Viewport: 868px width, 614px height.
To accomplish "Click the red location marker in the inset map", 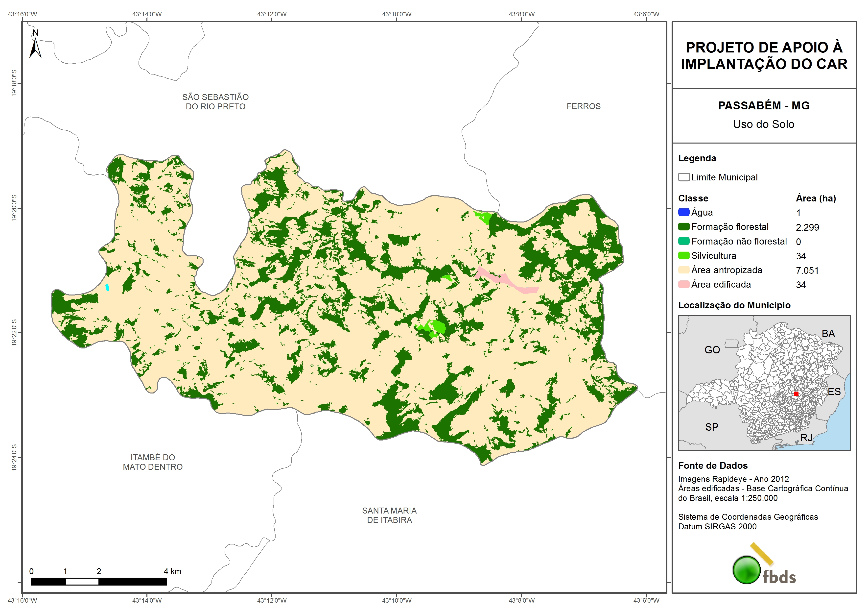I will coord(796,394).
